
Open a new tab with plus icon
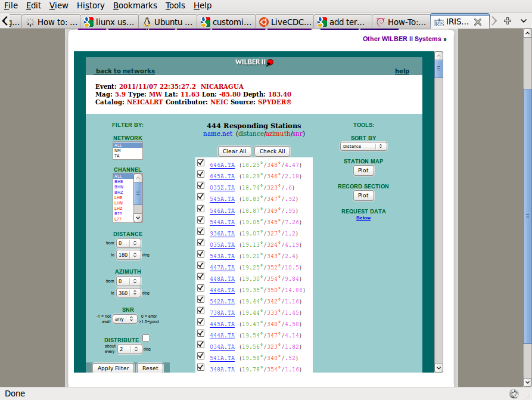tap(508, 21)
